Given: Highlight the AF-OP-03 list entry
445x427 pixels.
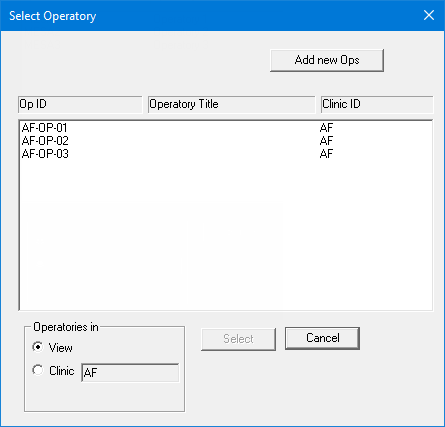Looking at the screenshot, I should (226, 154).
